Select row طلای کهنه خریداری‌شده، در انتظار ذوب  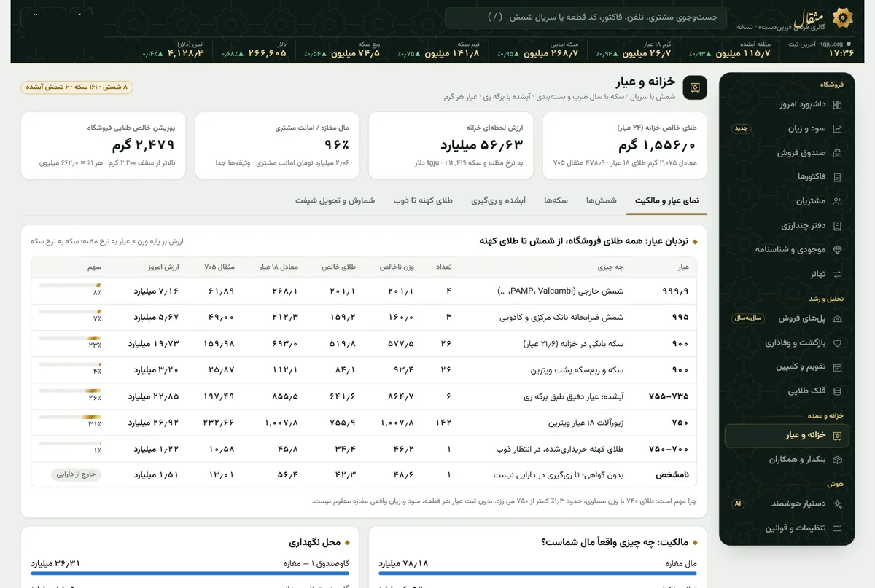coord(364,449)
